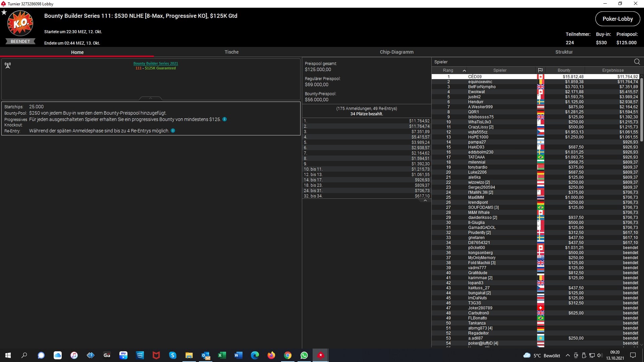Open WhatsApp from the taskbar

(x=304, y=355)
